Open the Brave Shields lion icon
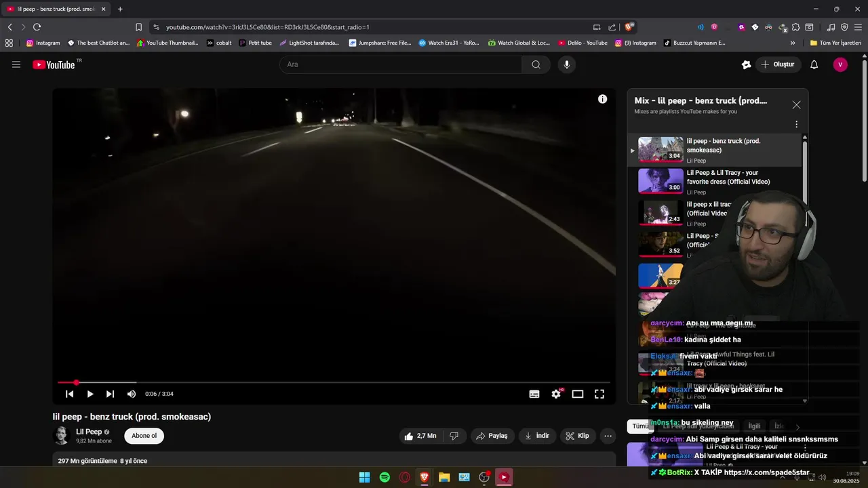 [629, 27]
